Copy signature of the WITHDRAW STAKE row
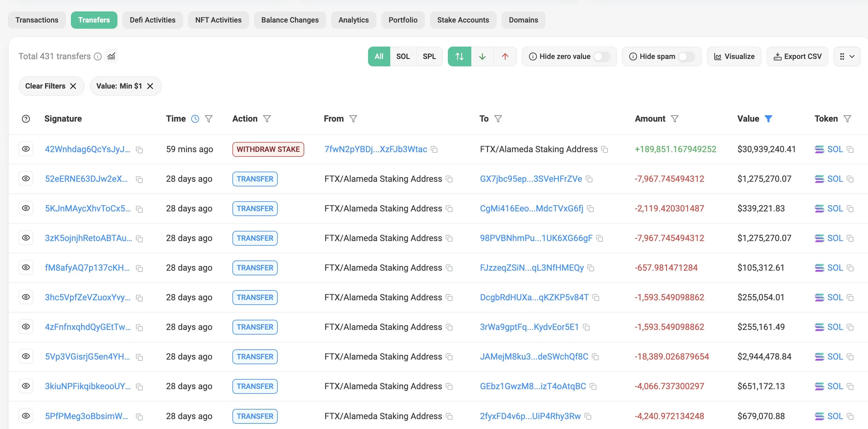This screenshot has height=429, width=868. click(139, 150)
